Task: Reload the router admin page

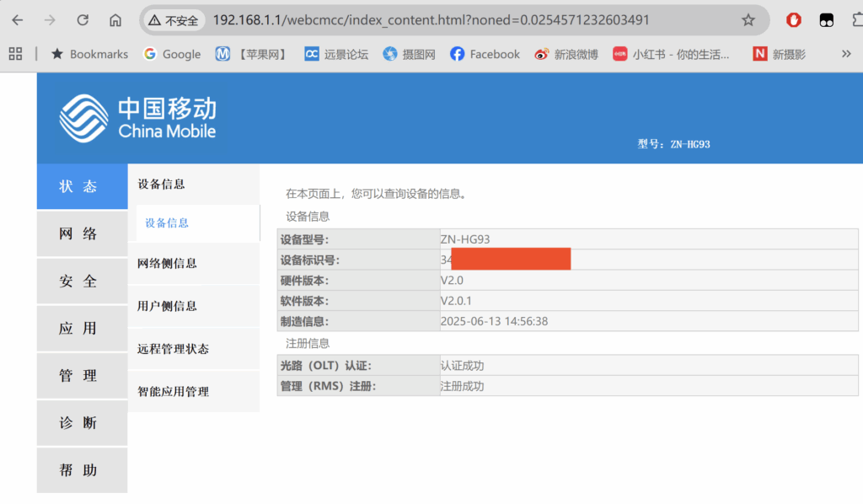Action: [x=83, y=20]
